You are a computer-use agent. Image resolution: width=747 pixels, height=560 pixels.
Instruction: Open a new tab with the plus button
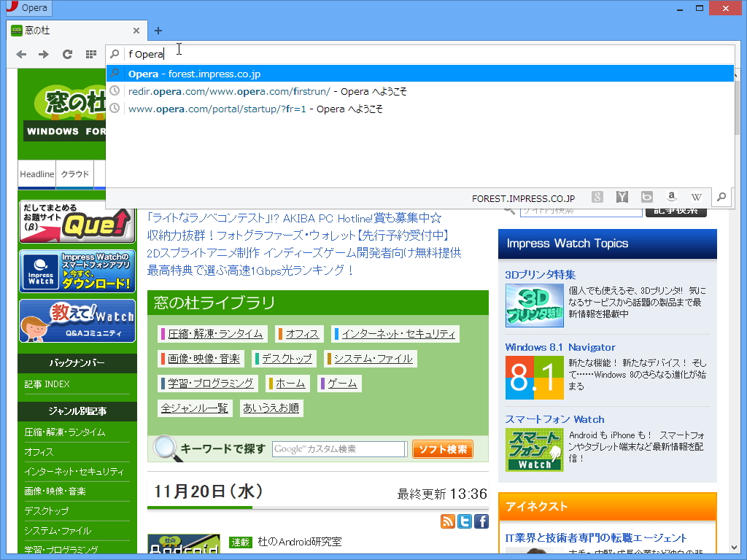pos(158,31)
